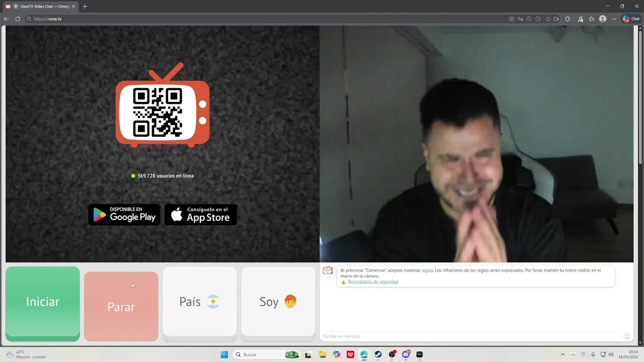Open Copilot app from taskbar
This screenshot has height=362, width=644.
(x=337, y=354)
